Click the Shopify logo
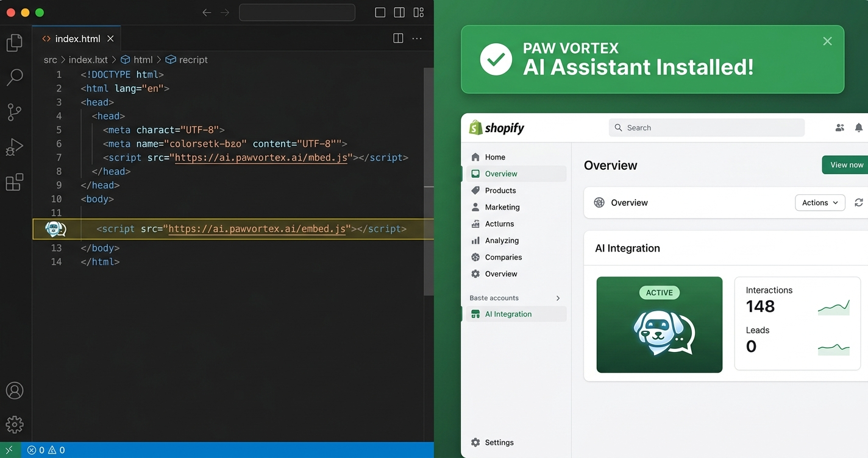Viewport: 868px width, 458px height. (x=497, y=128)
